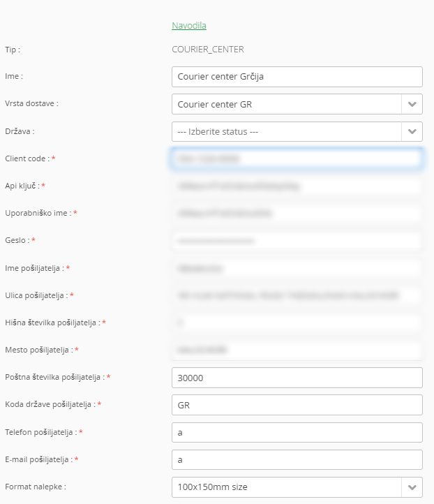Click the Api ključ input field
The width and height of the screenshot is (434, 504).
[x=297, y=186]
